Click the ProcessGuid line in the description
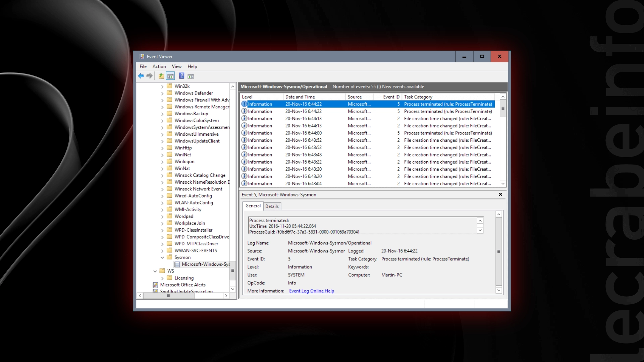Image resolution: width=644 pixels, height=362 pixels. point(304,232)
